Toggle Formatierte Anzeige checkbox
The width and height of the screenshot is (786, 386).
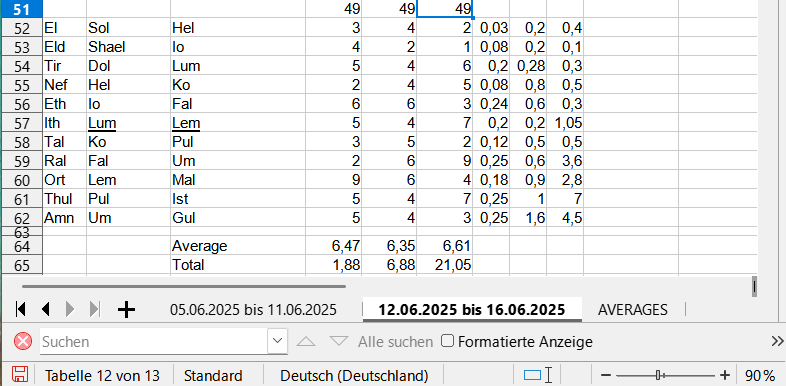pyautogui.click(x=447, y=341)
